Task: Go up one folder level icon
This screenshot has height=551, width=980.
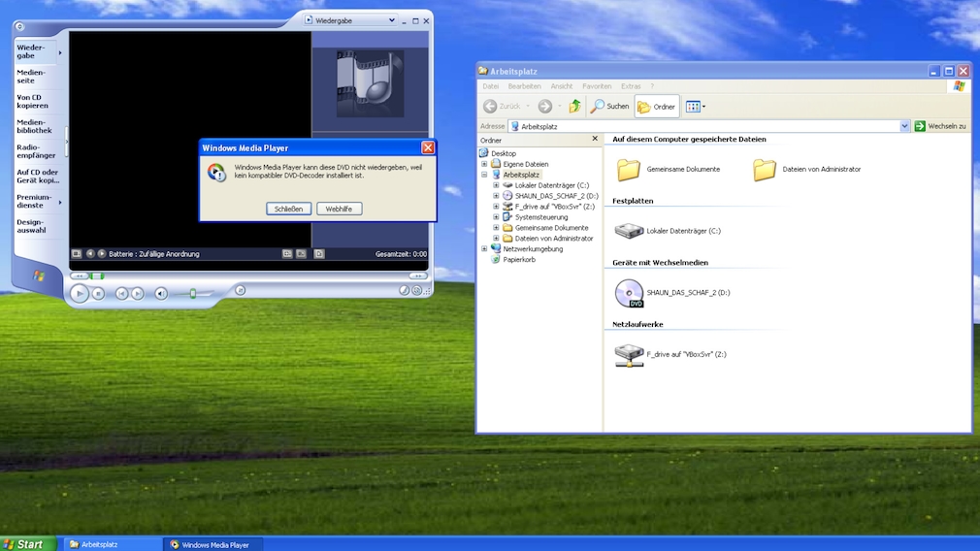Action: click(x=575, y=106)
